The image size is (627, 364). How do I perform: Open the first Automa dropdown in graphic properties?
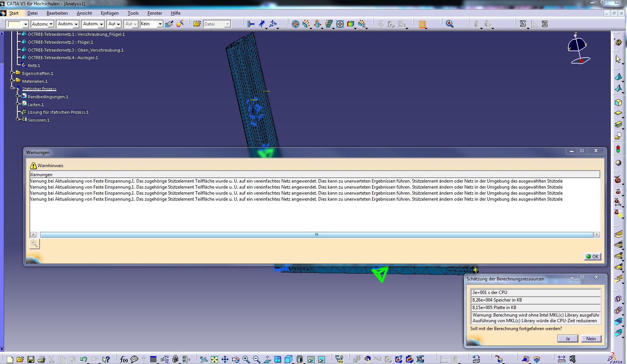tap(51, 24)
